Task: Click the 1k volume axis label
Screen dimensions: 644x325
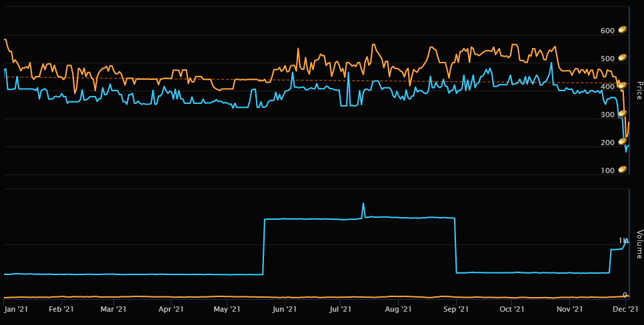Action: [x=622, y=240]
